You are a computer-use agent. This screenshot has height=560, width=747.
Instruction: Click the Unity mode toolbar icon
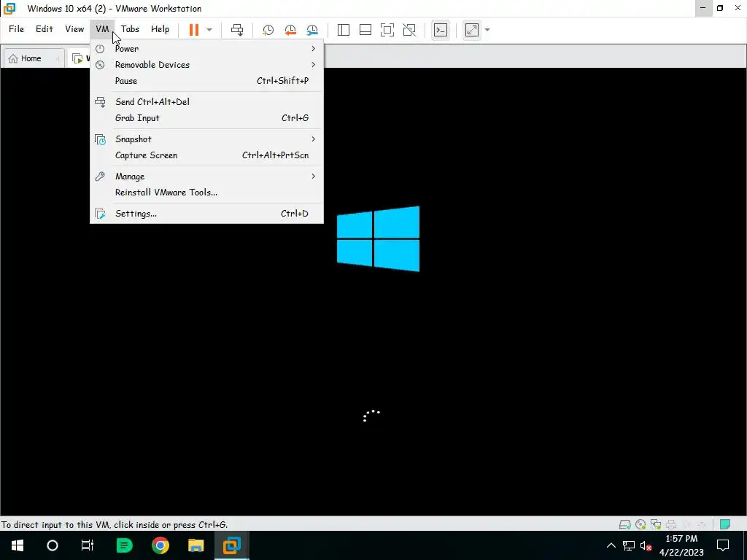[409, 29]
